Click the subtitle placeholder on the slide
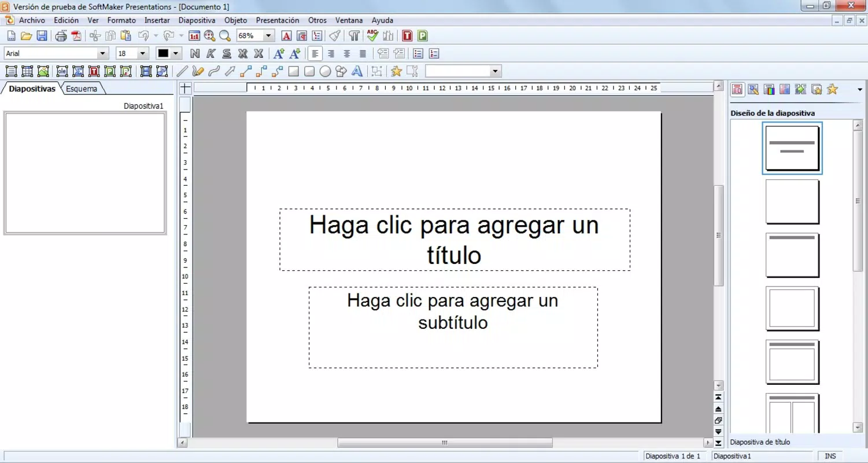Viewport: 868px width, 463px height. coord(453,327)
